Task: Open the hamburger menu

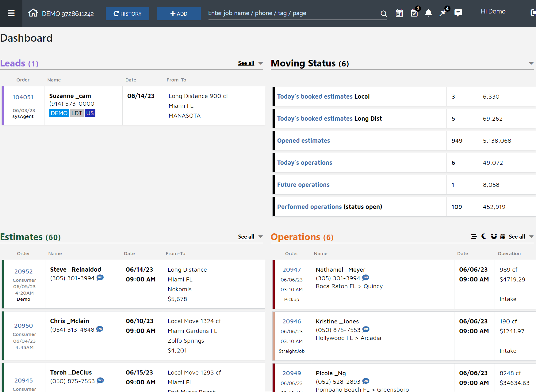Action: (11, 13)
